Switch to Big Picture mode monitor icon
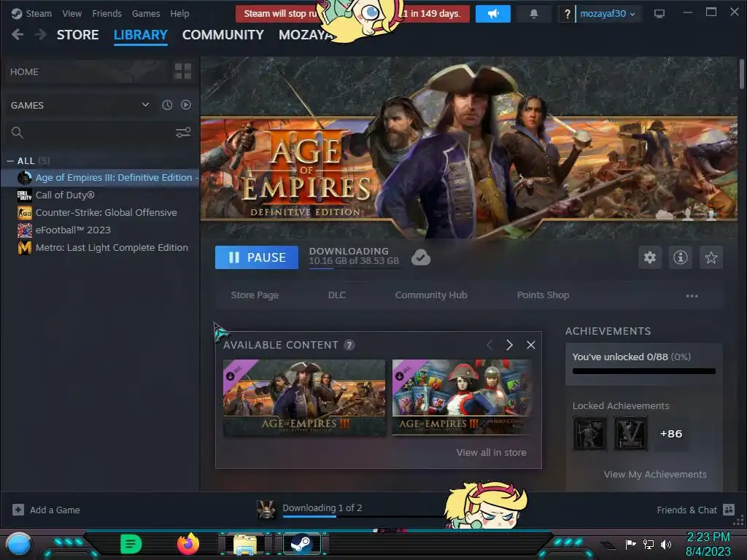747x560 pixels. [x=659, y=14]
